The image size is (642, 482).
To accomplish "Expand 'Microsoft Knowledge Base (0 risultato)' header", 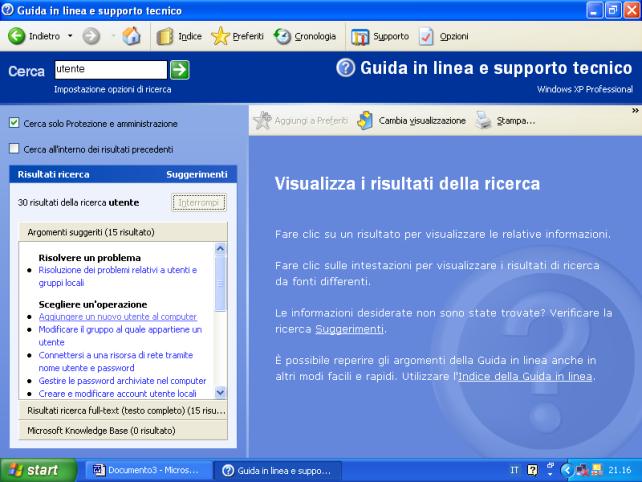I will pyautogui.click(x=123, y=430).
